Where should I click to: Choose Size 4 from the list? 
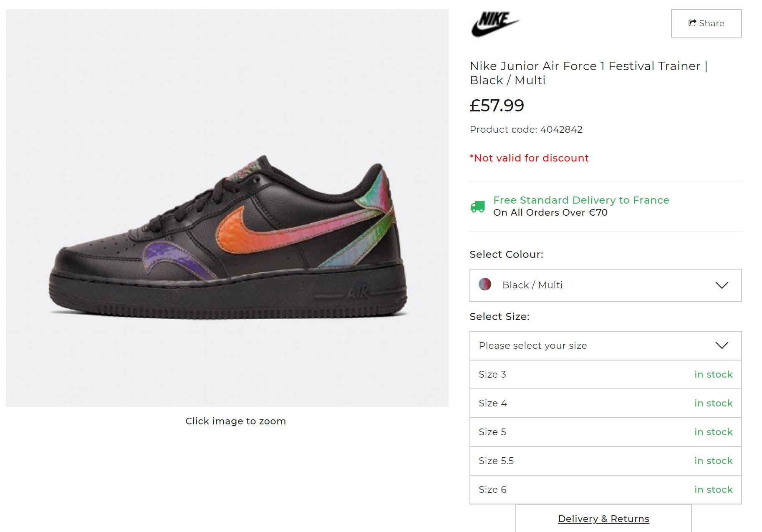606,403
